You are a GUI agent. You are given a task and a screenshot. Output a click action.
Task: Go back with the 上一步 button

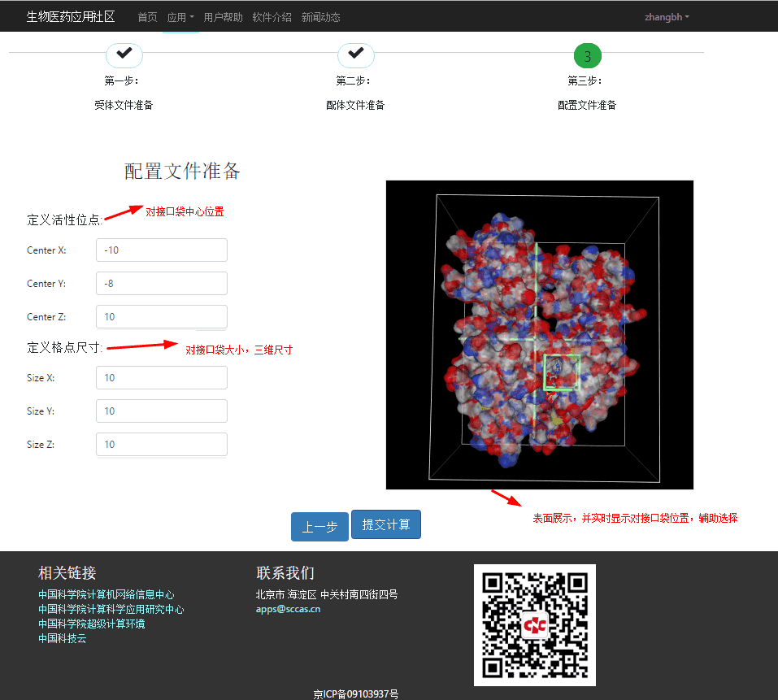coord(319,526)
